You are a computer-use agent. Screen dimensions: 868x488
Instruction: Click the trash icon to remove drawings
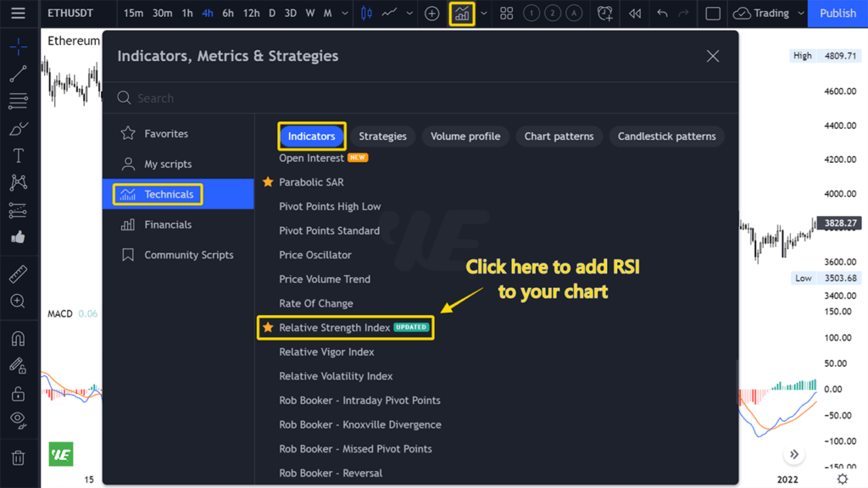tap(18, 458)
